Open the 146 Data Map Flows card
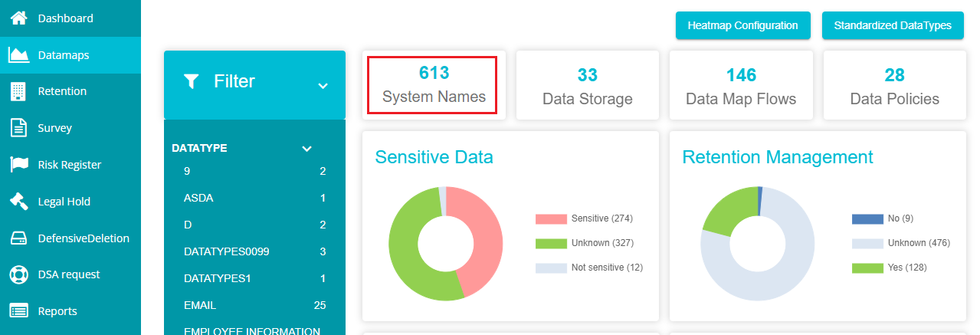This screenshot has height=335, width=980. pyautogui.click(x=741, y=85)
